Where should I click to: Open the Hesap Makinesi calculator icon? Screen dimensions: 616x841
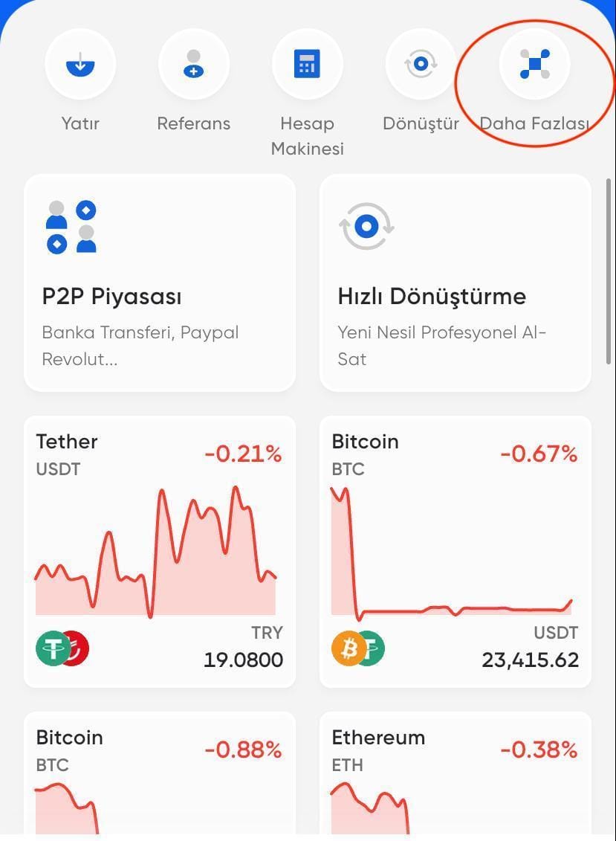307,65
